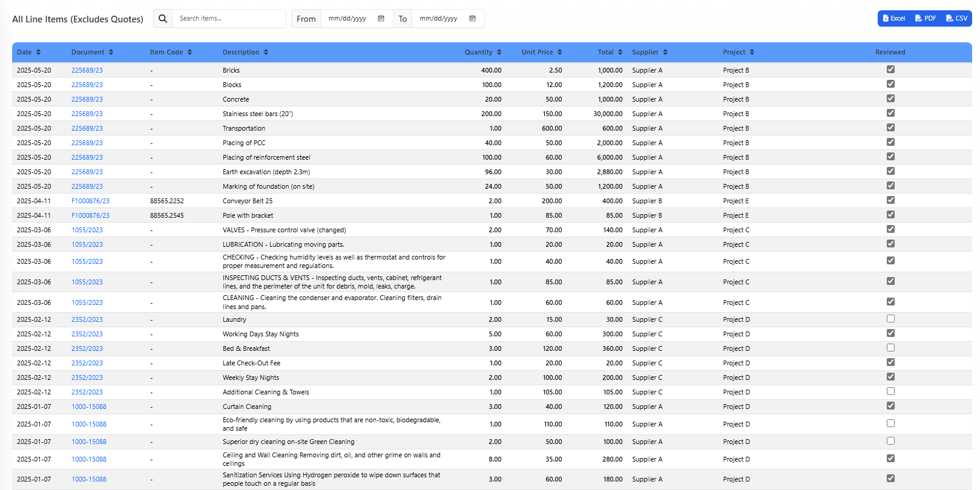Click the Earth excavation (depth 2.3m) description
This screenshot has width=980, height=490.
pos(266,172)
